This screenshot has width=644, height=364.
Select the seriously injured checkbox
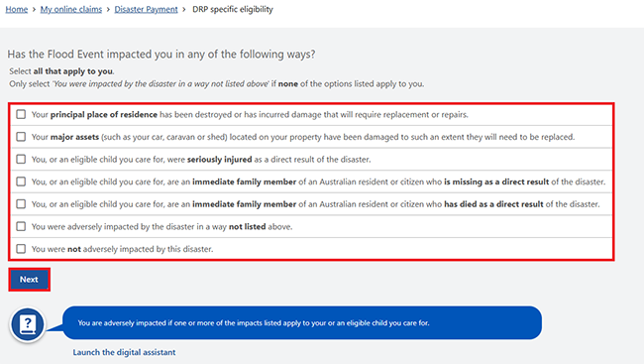pyautogui.click(x=21, y=159)
